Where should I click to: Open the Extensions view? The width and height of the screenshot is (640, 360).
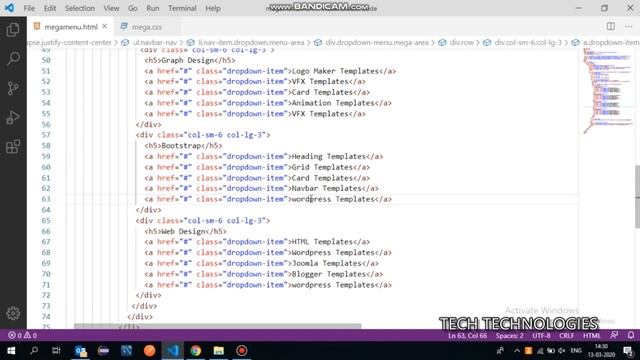[13, 147]
